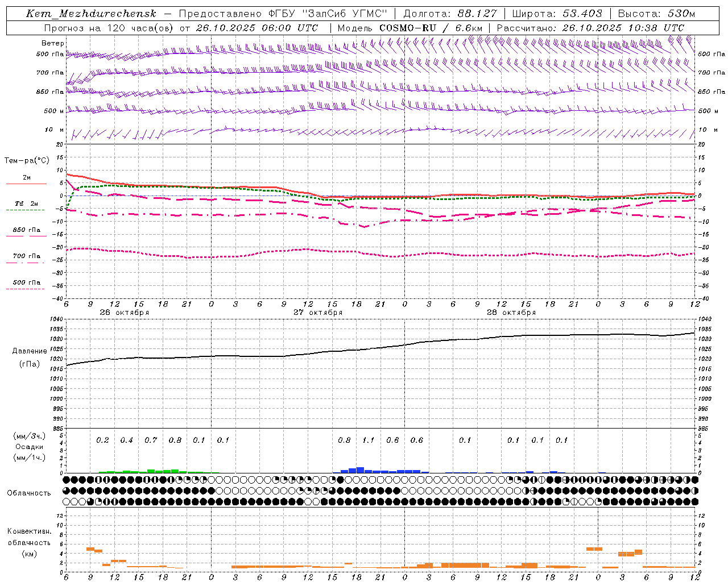Click the provider text ФГБУ "ЗапСиб УГМС"
Screen dimensions: 728x582
pos(328,14)
